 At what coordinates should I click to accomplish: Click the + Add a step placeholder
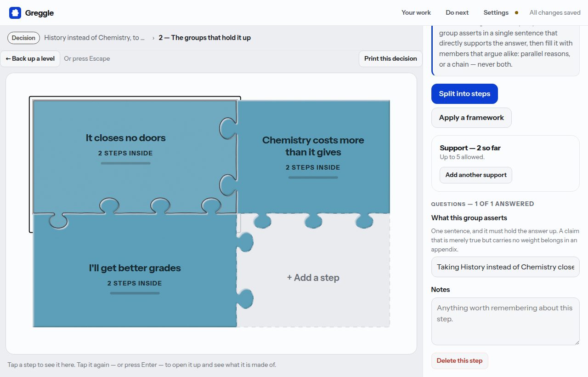click(x=313, y=278)
